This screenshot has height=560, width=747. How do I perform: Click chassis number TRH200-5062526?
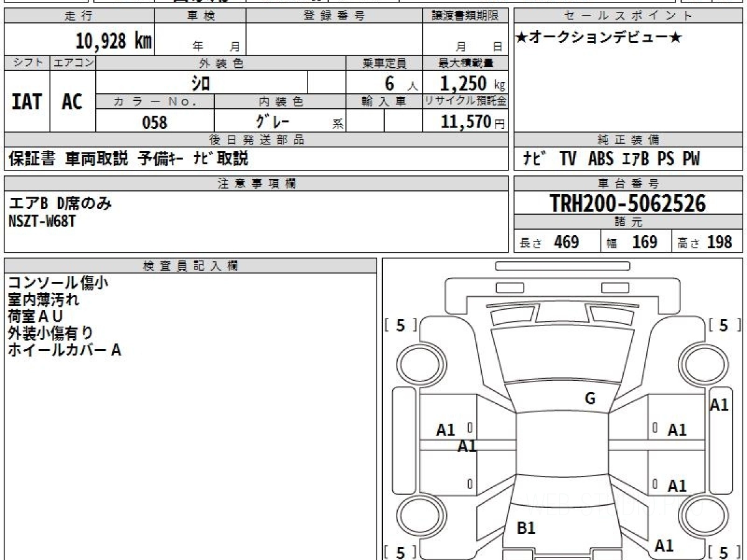click(628, 203)
